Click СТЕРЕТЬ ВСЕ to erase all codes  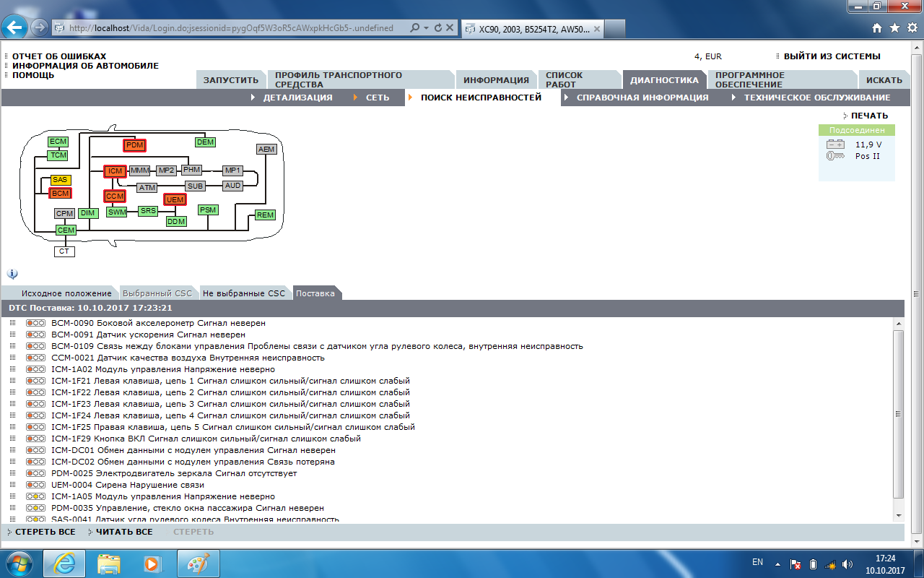click(45, 532)
